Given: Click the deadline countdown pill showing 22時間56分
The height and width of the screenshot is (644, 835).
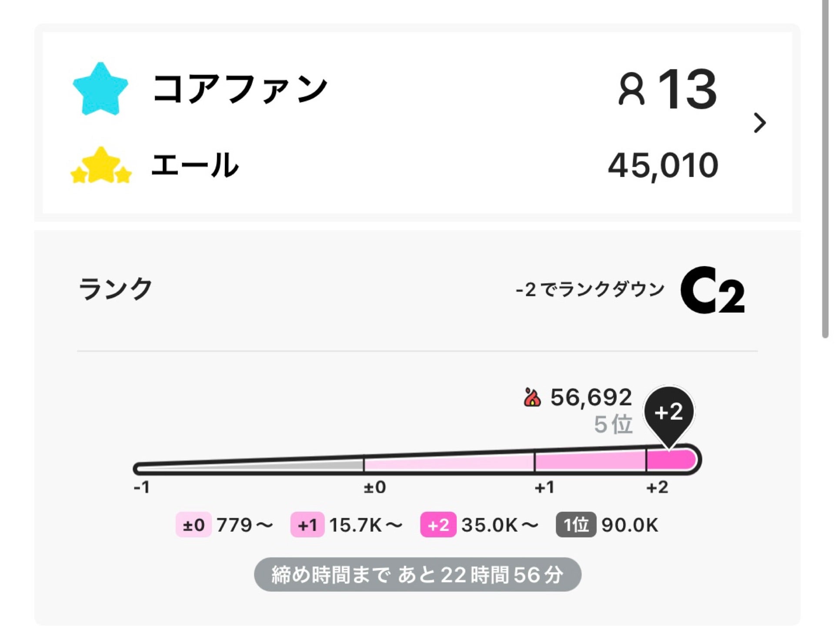Looking at the screenshot, I should pyautogui.click(x=417, y=574).
